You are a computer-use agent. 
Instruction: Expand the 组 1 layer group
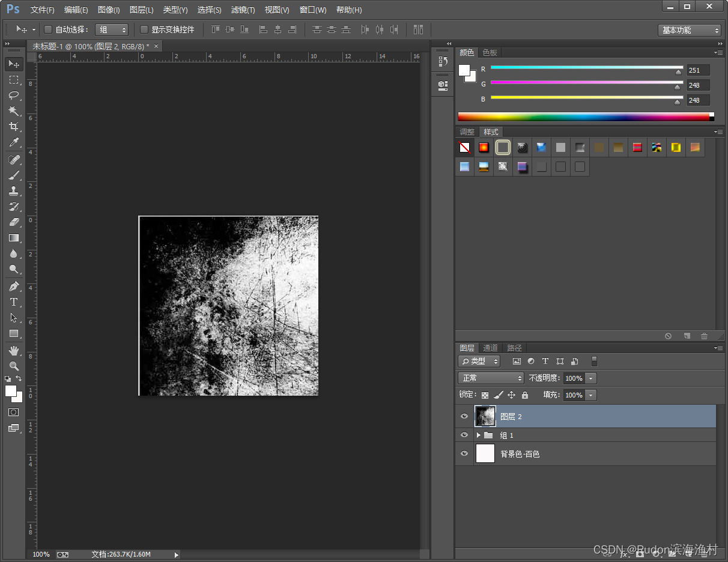pos(479,435)
